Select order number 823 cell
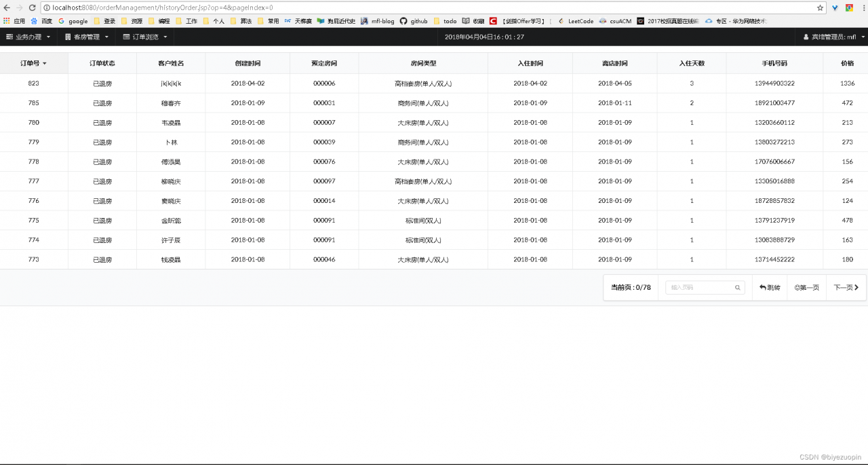 pos(34,83)
